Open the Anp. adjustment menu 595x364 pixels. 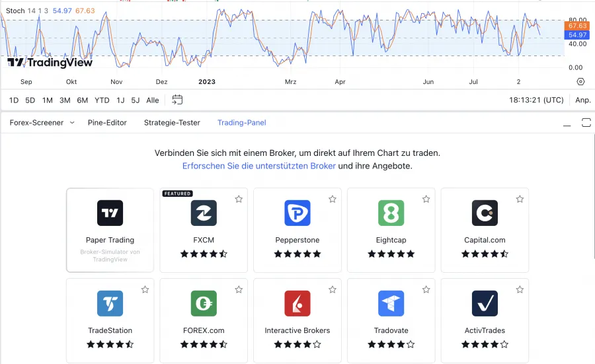coord(582,100)
